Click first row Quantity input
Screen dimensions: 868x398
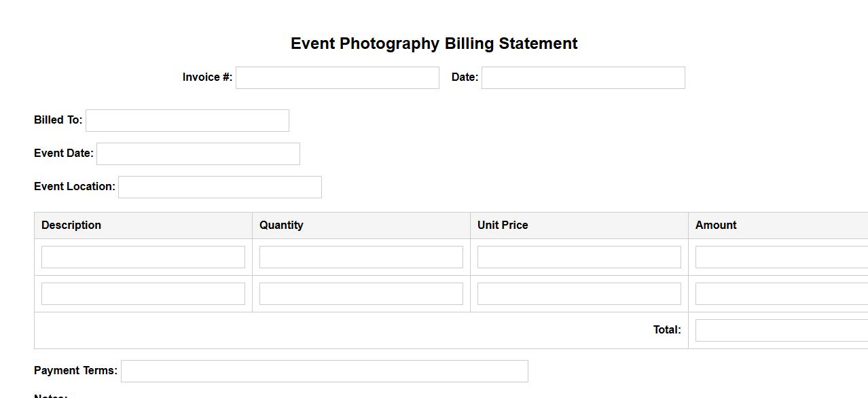361,257
